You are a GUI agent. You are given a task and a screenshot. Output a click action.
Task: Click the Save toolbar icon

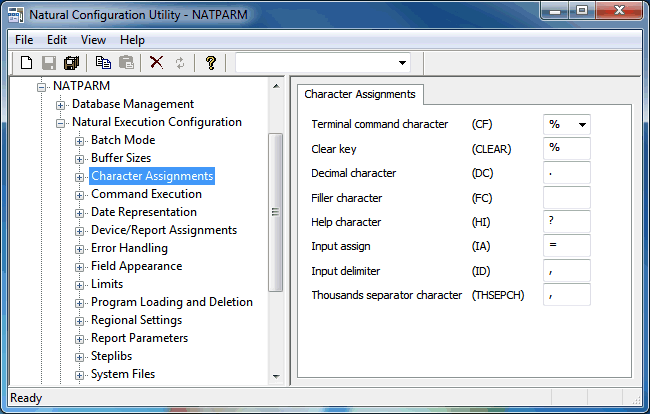pyautogui.click(x=49, y=63)
